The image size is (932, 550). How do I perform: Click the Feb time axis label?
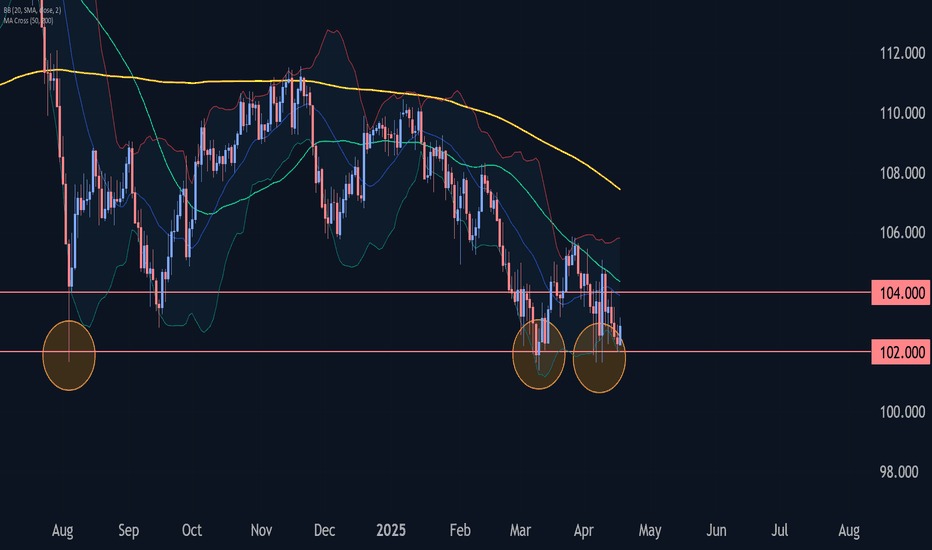click(x=459, y=530)
